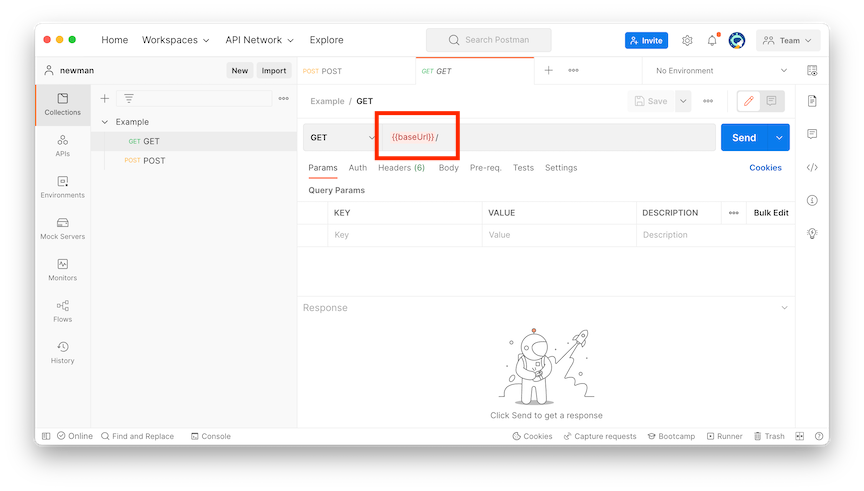
Task: Open the Console in status bar
Action: pos(210,436)
